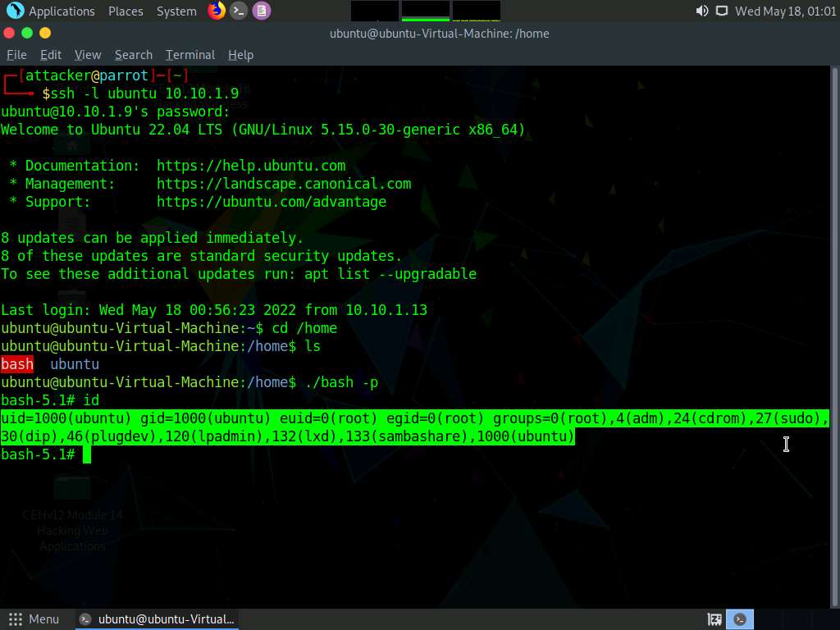Launch Firefox from the top panel
This screenshot has width=840, height=630.
coord(217,11)
